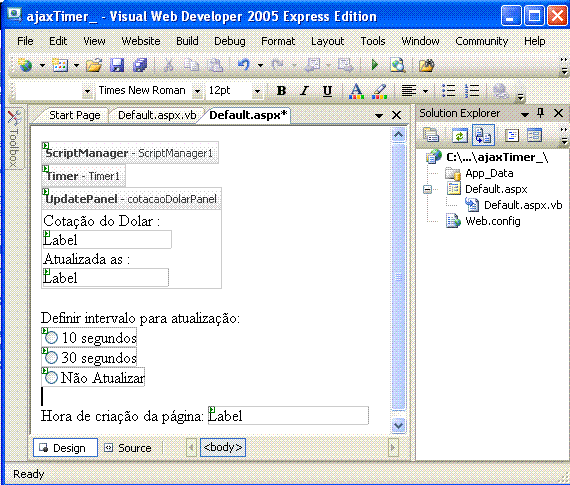Open the Undo history dropdown arrow
570x485 pixels.
[x=260, y=66]
